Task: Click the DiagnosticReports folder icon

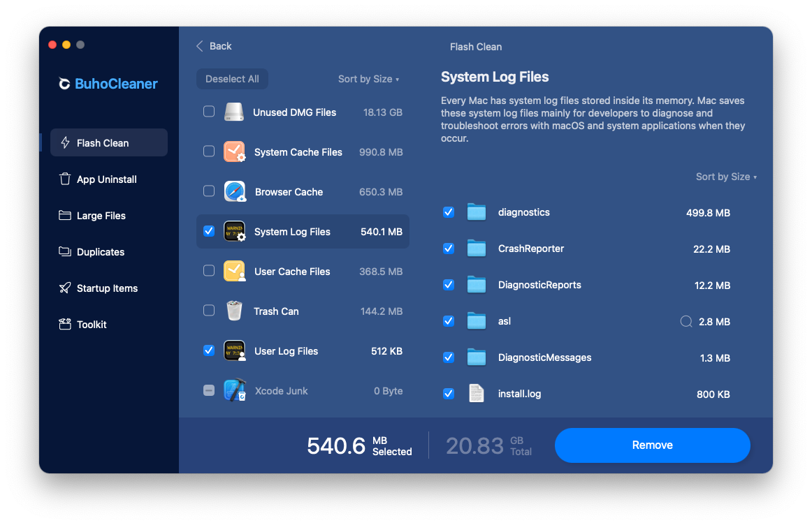Action: point(477,284)
